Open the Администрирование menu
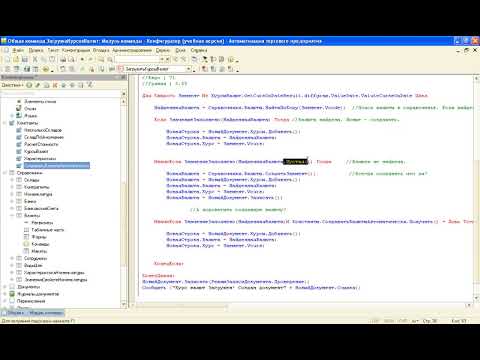 132,50
